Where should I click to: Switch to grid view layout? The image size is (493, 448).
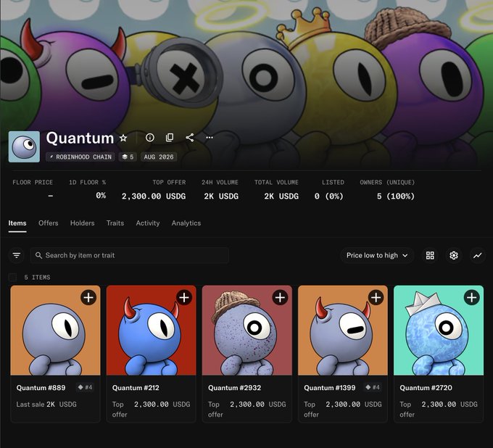pos(430,255)
